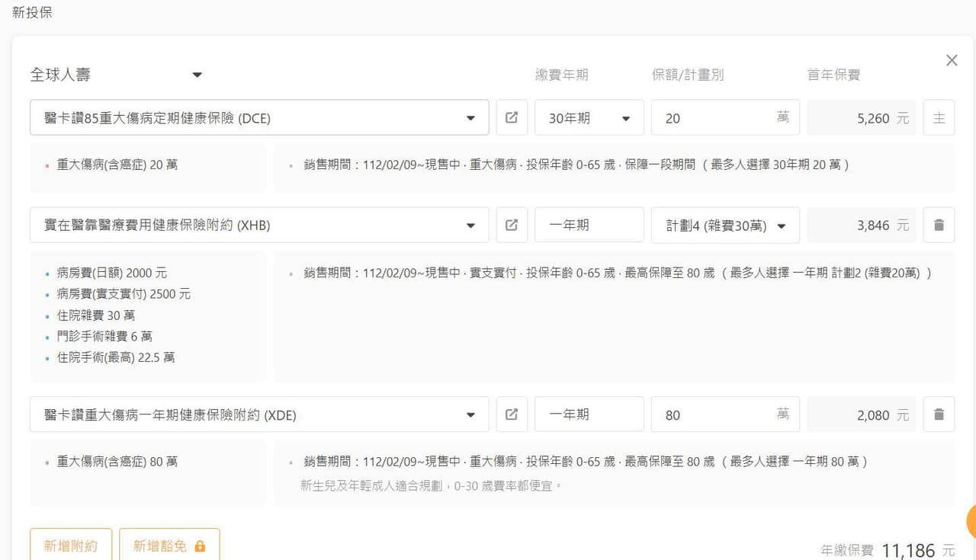Click the lock icon on 新增豁免
This screenshot has width=976, height=560.
click(x=201, y=546)
